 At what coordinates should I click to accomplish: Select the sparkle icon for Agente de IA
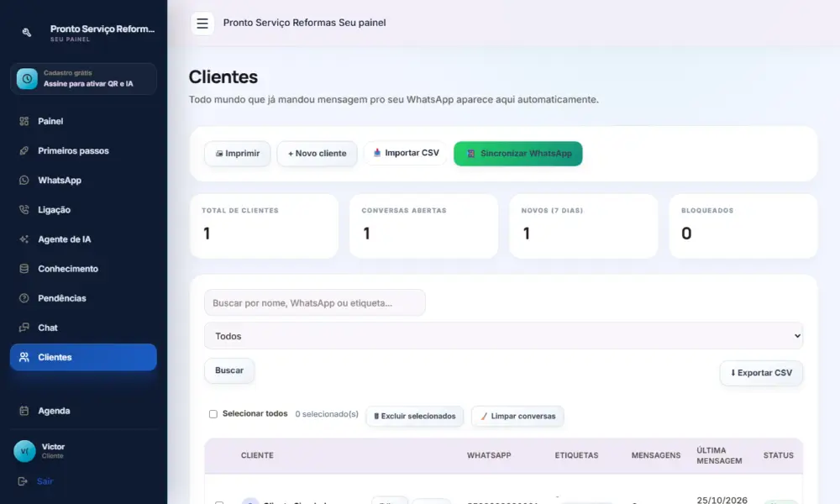24,239
